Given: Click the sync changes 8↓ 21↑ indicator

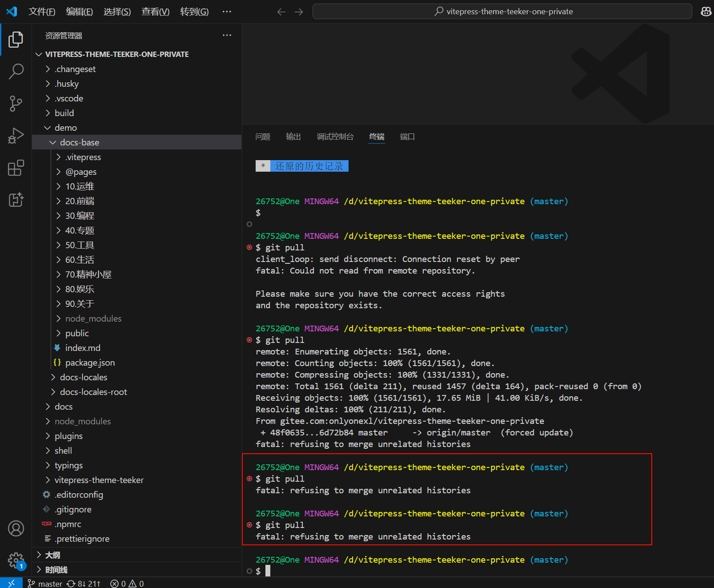Looking at the screenshot, I should pos(84,584).
